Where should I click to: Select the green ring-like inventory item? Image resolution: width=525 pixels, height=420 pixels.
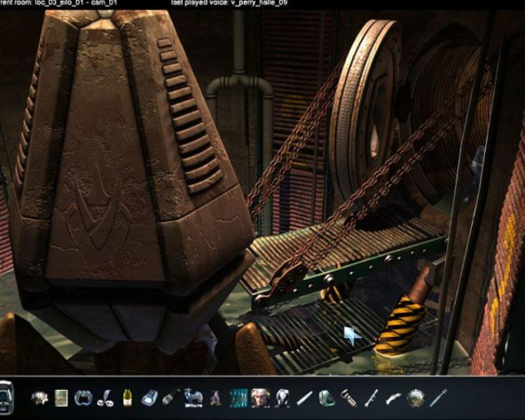point(326,398)
